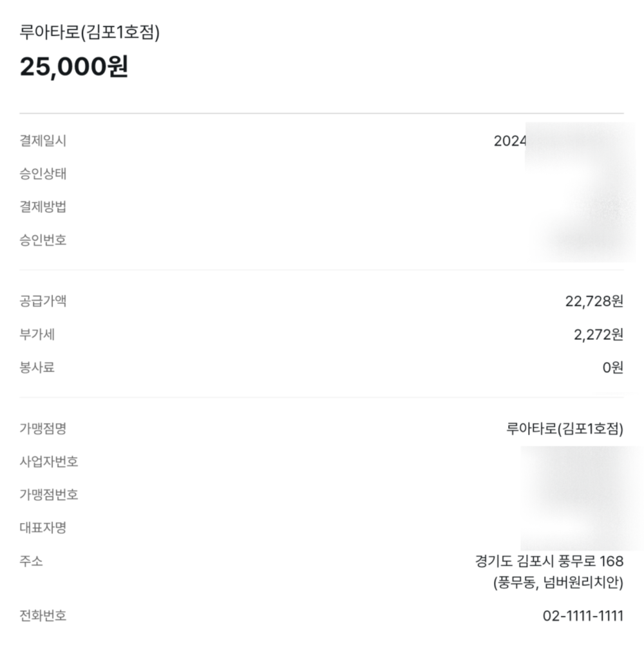
Task: Select the 22,728원 supply amount
Action: click(594, 301)
